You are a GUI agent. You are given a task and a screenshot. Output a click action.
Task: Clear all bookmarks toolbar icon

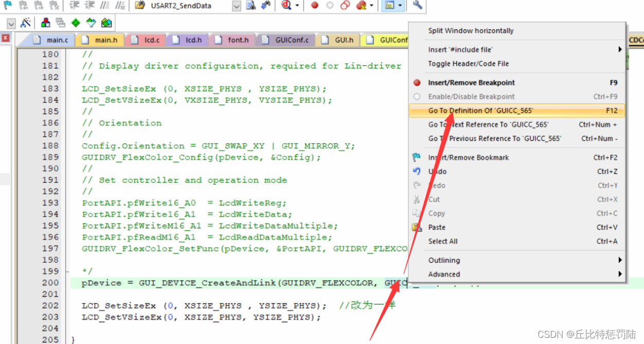[x=53, y=5]
